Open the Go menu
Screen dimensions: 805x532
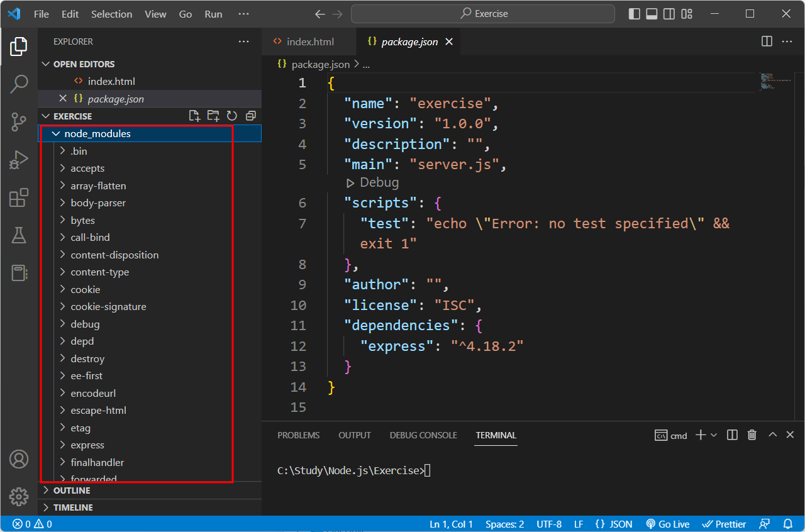pyautogui.click(x=186, y=14)
